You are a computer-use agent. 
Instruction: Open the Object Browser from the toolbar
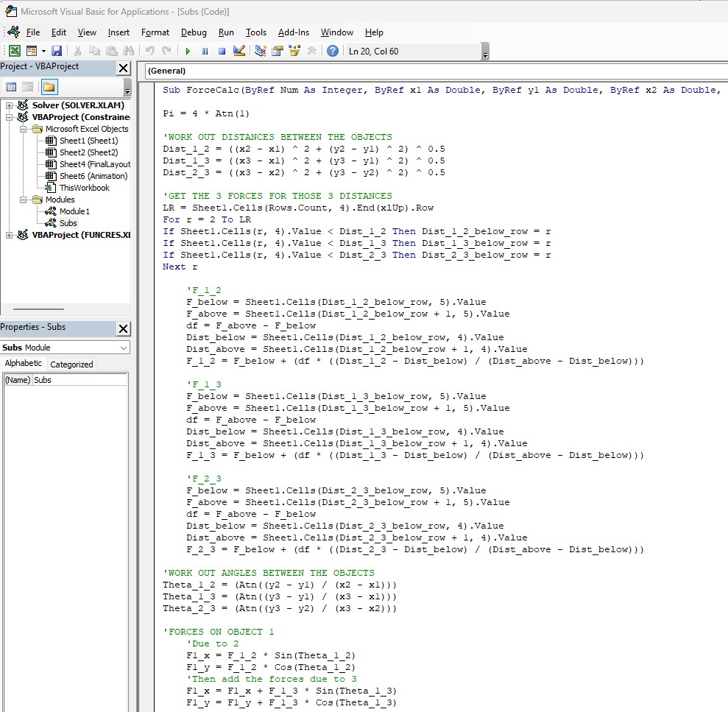(x=294, y=51)
